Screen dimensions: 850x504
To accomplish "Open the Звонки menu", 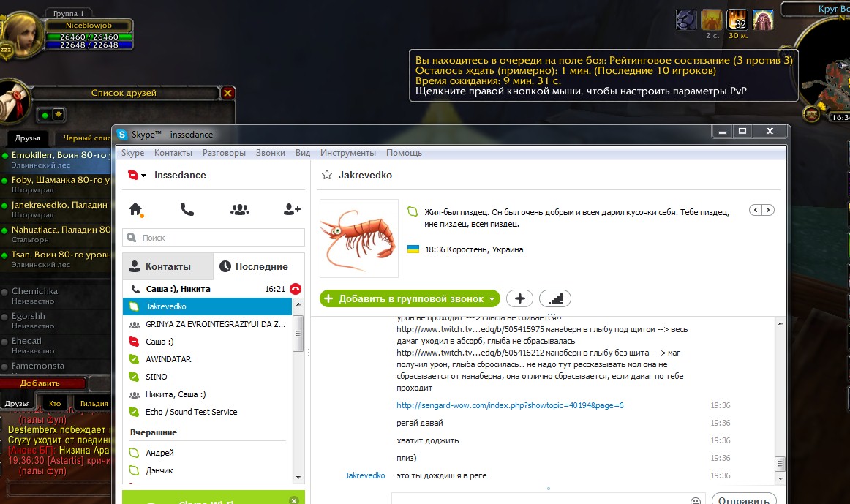I will [x=271, y=153].
